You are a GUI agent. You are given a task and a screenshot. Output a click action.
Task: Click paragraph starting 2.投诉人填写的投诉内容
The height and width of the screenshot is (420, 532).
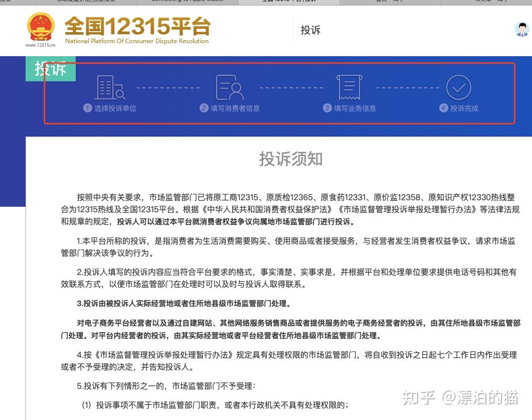pyautogui.click(x=289, y=278)
